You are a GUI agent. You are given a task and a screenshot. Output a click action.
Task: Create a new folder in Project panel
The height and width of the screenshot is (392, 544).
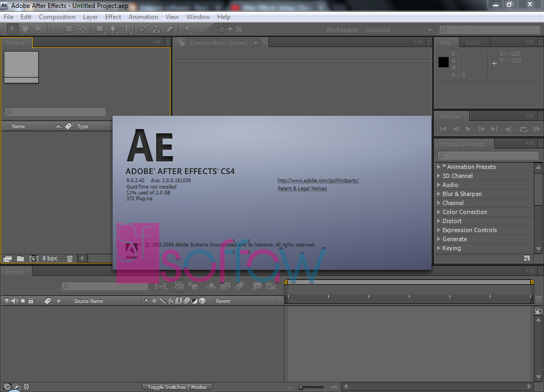point(21,259)
